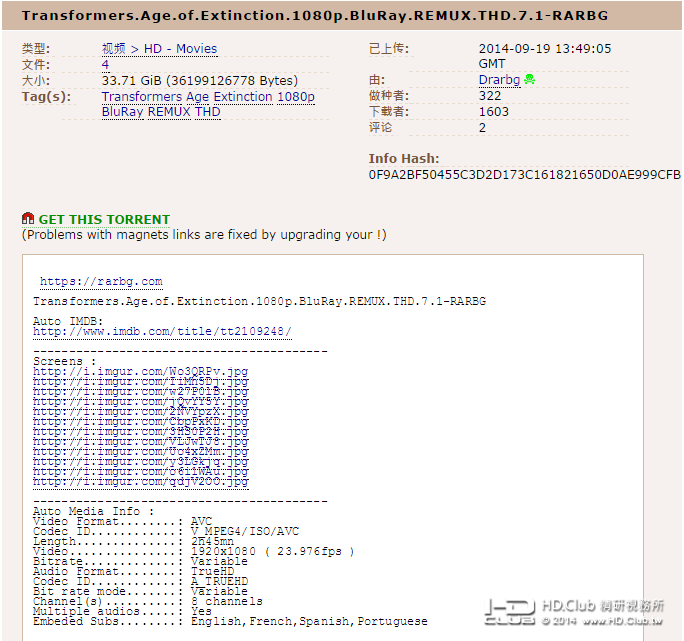
Task: Click the Video resolution value 1920x1080 ( 23.976fps )
Action: click(273, 552)
